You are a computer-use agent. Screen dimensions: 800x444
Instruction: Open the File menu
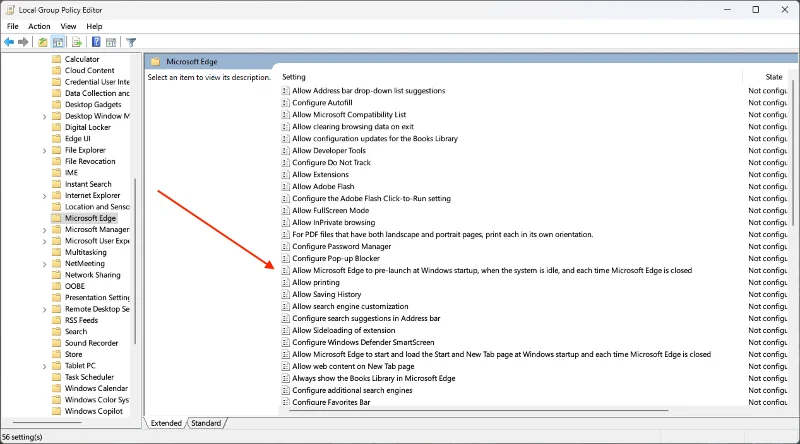tap(13, 27)
